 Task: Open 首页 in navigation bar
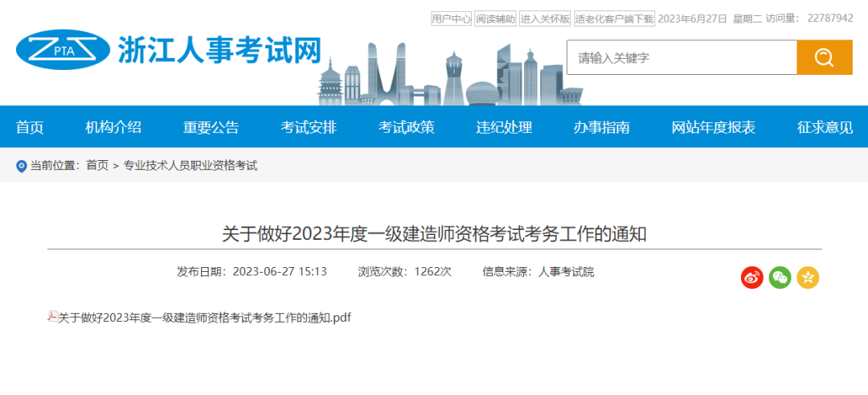coord(30,127)
